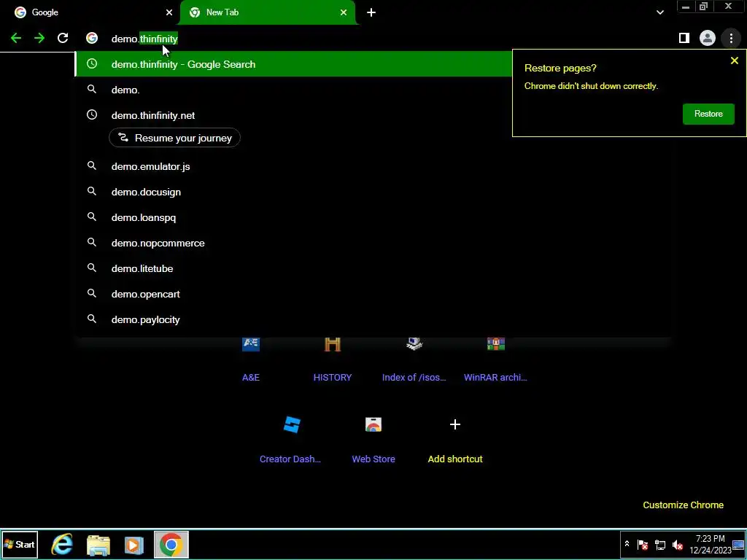Close the Google tab
The image size is (747, 560).
pos(169,12)
